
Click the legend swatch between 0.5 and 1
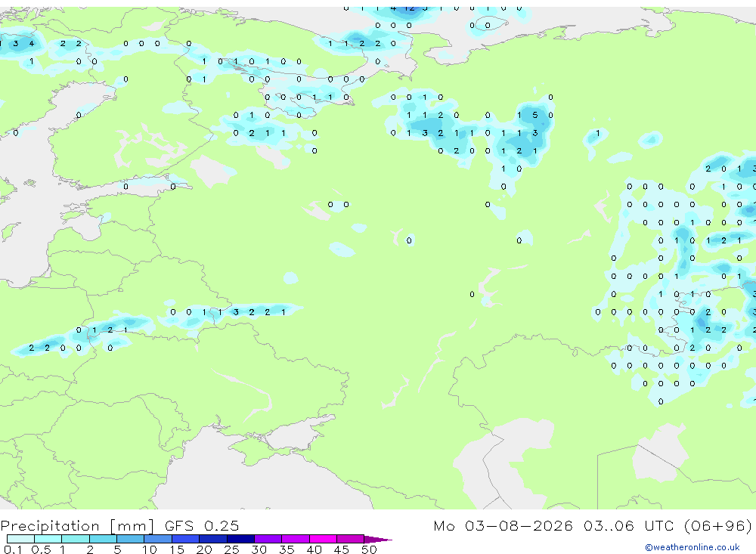(48, 539)
